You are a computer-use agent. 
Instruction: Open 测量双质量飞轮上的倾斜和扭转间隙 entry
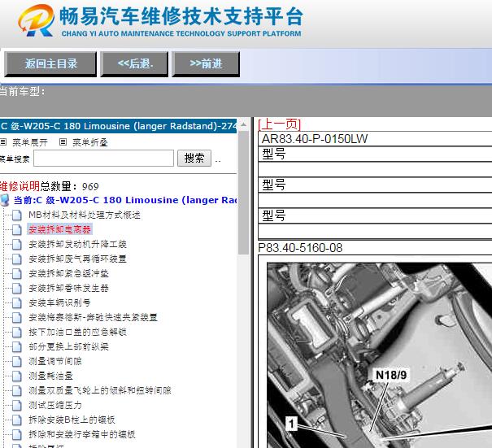(100, 390)
